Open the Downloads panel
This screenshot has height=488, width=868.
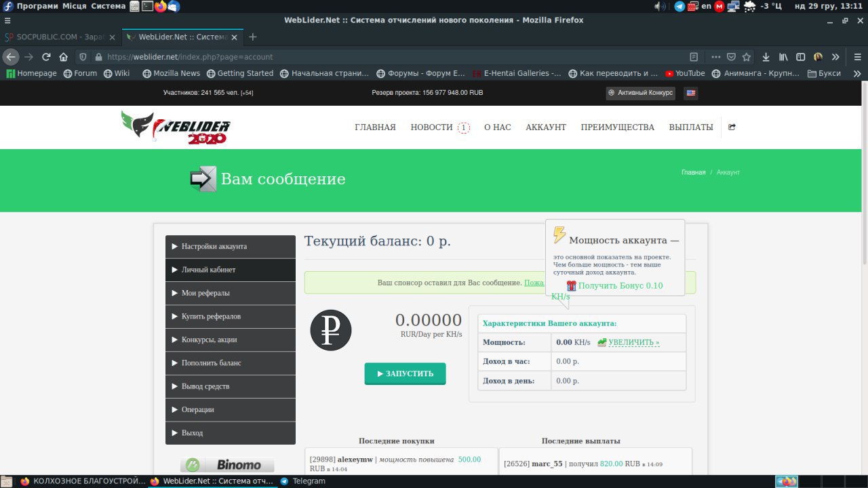[766, 57]
